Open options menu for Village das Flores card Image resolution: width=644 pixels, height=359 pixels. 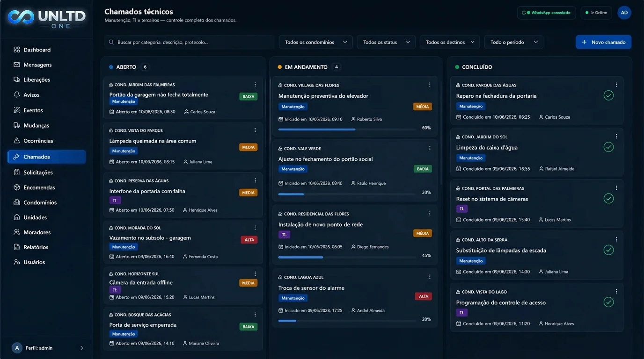[x=430, y=85]
